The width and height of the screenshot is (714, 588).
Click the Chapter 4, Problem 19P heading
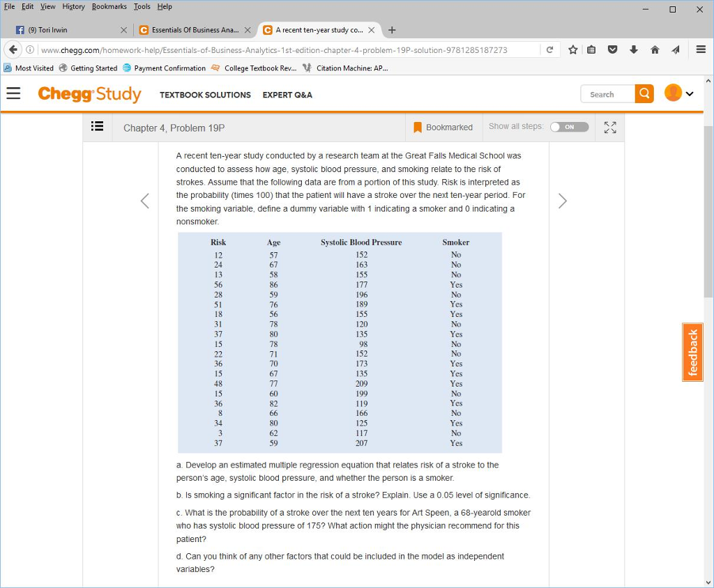(x=174, y=128)
